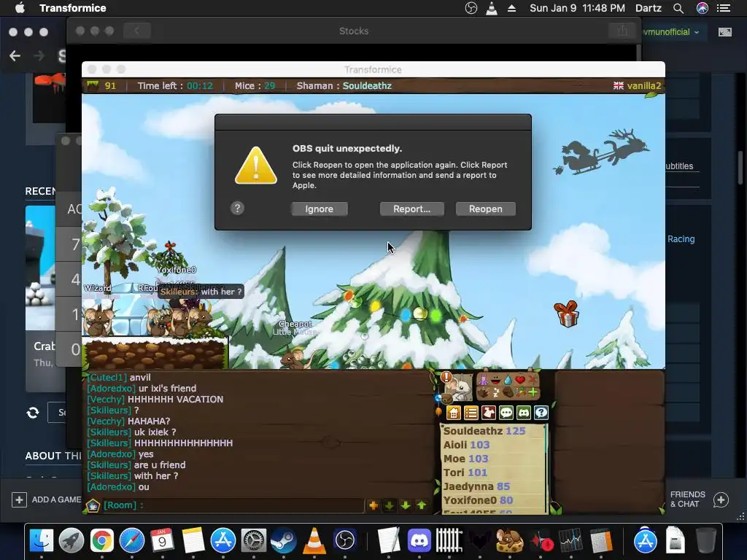
Task: Click Adoredxo name in chat 'yes' message
Action: pos(112,454)
